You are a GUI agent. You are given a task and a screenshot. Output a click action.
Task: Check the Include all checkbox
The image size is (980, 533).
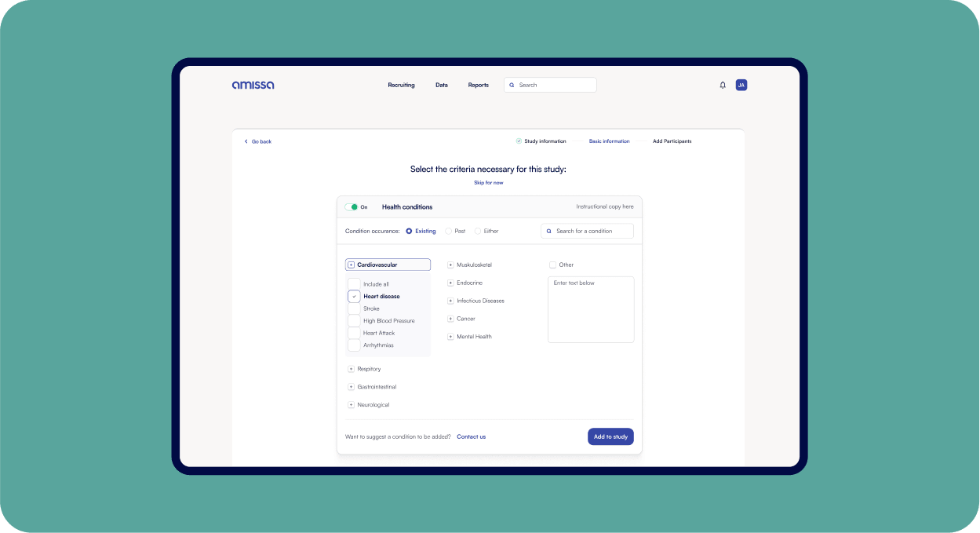click(x=354, y=284)
